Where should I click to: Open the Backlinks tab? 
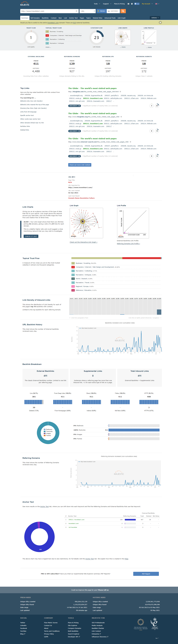click(x=45, y=18)
